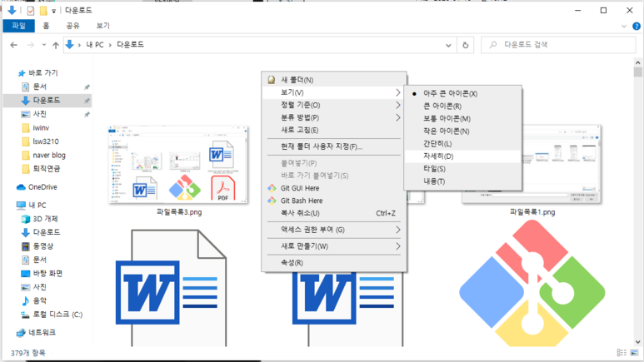The height and width of the screenshot is (362, 644).
Task: Expand the ribbon with the chevron
Action: [624, 26]
